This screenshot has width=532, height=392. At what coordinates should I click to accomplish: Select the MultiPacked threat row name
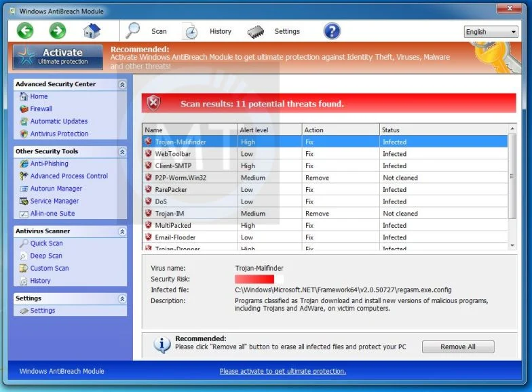tap(172, 225)
